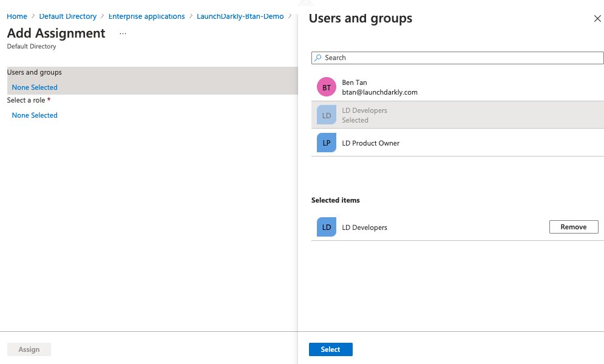Remove LD Developers from Selected items

[x=573, y=226]
